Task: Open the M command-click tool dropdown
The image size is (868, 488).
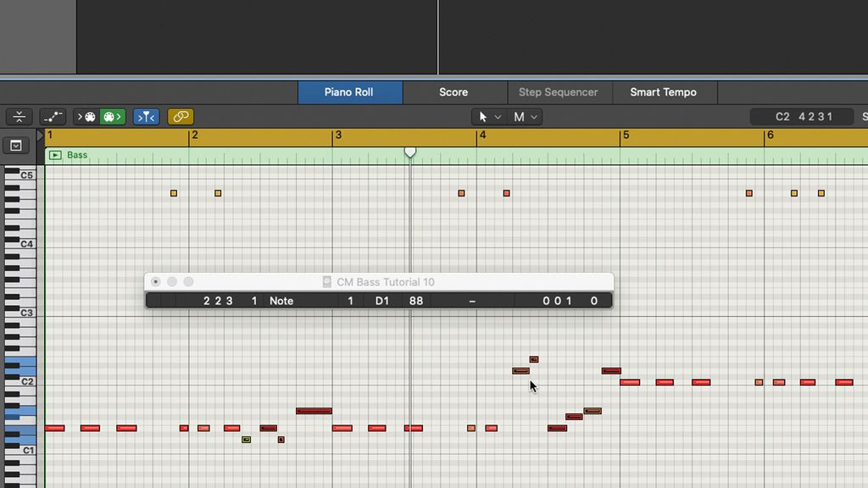Action: click(526, 116)
